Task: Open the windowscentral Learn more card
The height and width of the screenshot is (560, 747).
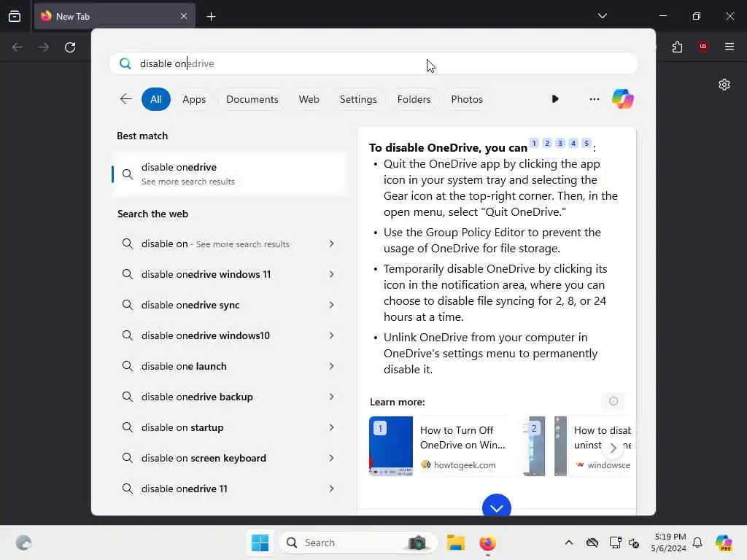Action: 577,446
